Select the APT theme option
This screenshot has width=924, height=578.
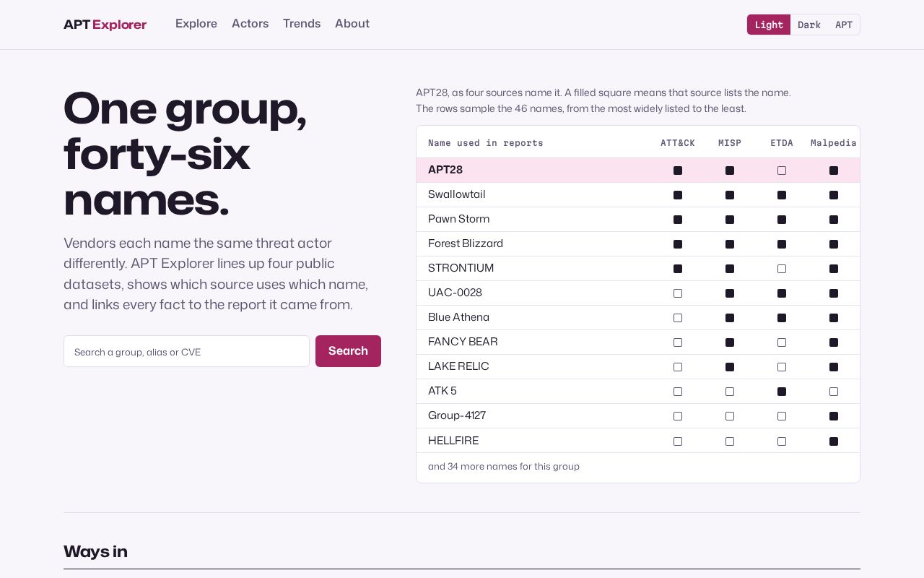[844, 25]
